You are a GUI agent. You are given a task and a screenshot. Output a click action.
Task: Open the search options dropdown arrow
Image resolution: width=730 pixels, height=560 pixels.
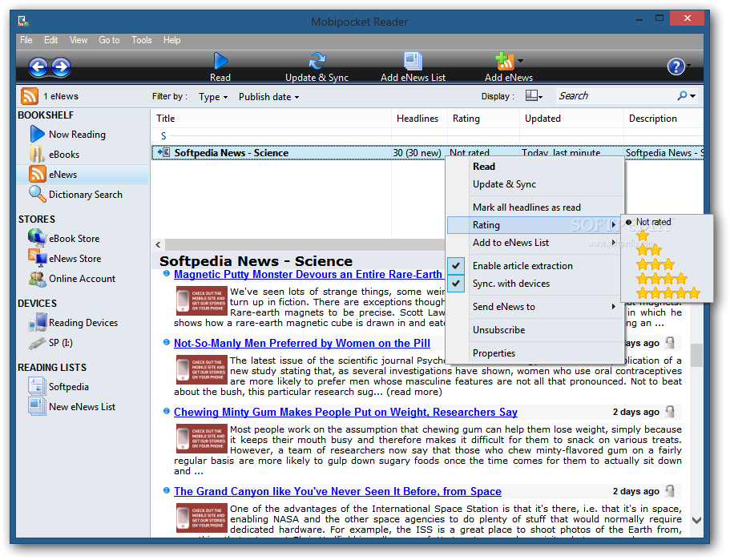[x=693, y=96]
